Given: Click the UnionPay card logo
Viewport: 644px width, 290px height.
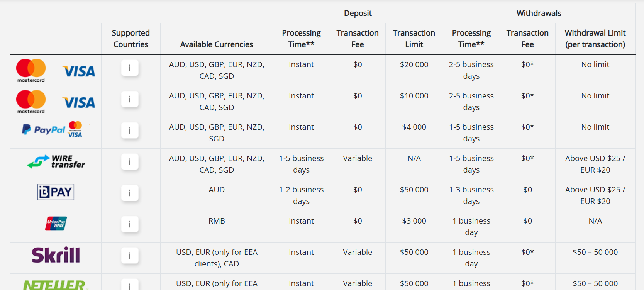Looking at the screenshot, I should tap(56, 223).
